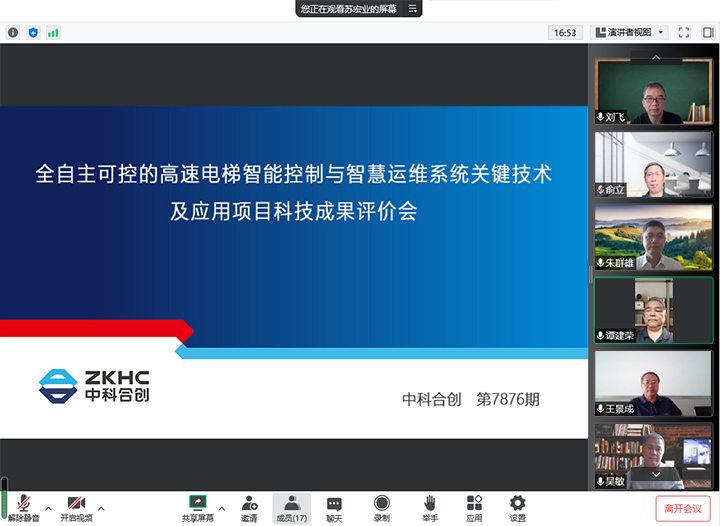This screenshot has height=526, width=720.
Task: Click slide text 中科合创 第7876期
Action: coord(471,399)
